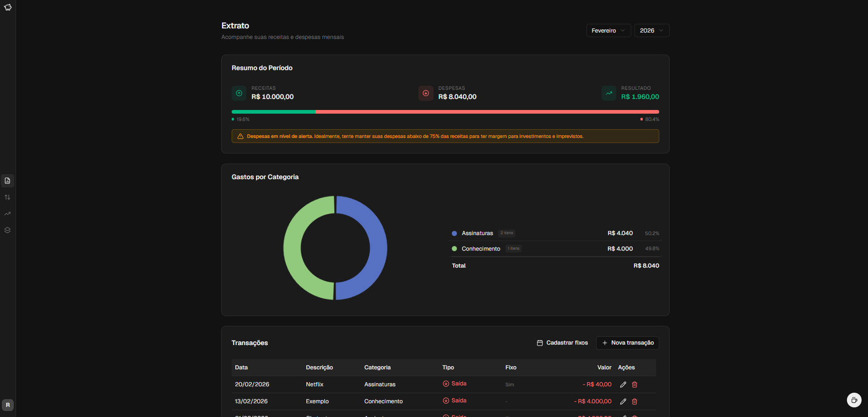Open the statement report icon in sidebar
The image size is (868, 417).
(7, 181)
